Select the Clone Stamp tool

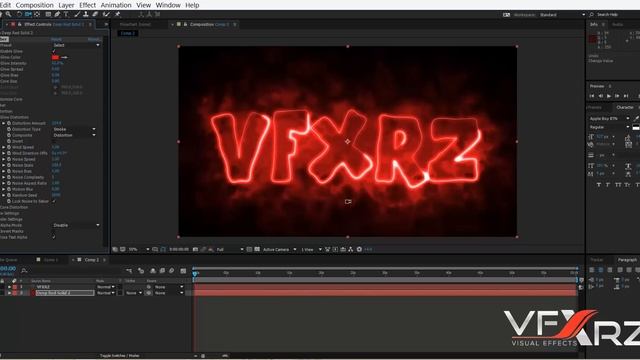86,14
